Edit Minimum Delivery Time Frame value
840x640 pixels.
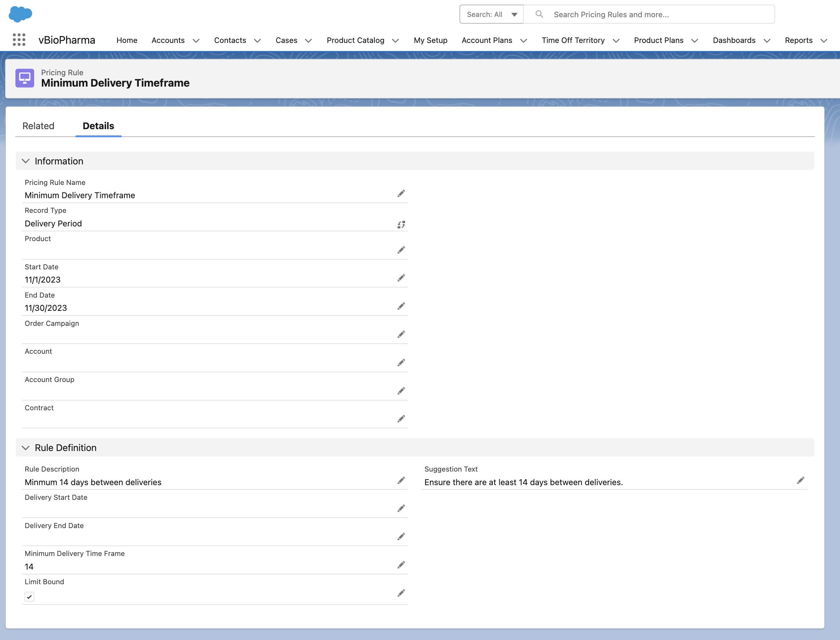tap(401, 565)
